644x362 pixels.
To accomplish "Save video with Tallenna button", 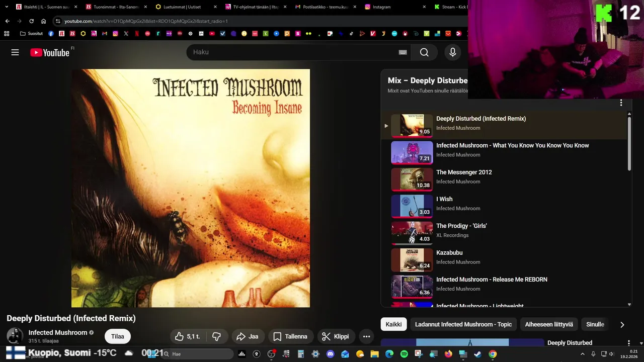I will click(x=290, y=336).
